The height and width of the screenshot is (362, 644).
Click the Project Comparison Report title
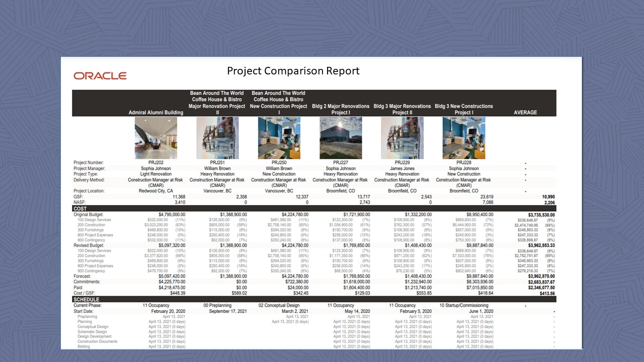(293, 71)
